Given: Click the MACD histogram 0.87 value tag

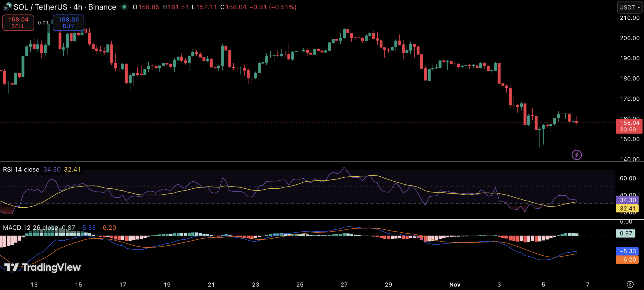Looking at the screenshot, I should tap(626, 233).
